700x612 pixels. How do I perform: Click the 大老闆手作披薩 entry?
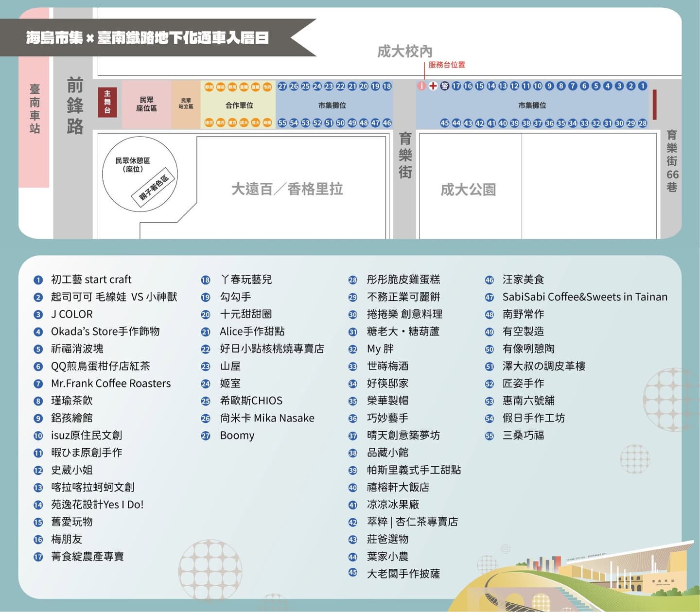(x=403, y=574)
